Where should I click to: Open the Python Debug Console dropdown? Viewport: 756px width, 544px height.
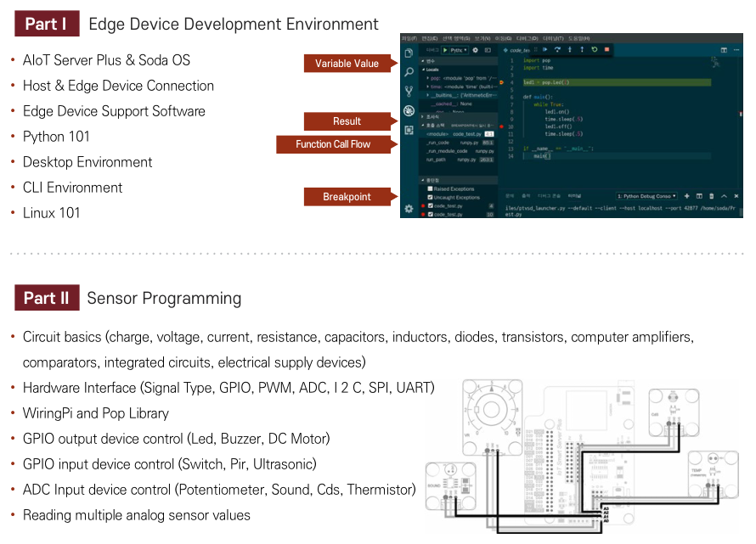(x=646, y=196)
